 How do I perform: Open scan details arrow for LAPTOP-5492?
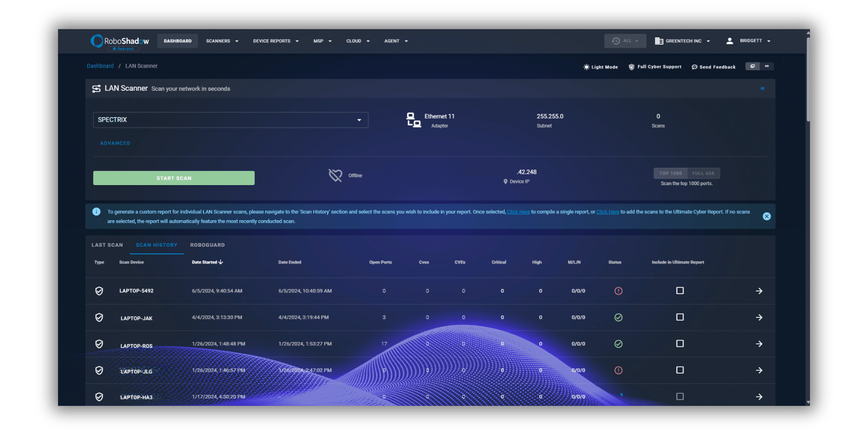(759, 291)
